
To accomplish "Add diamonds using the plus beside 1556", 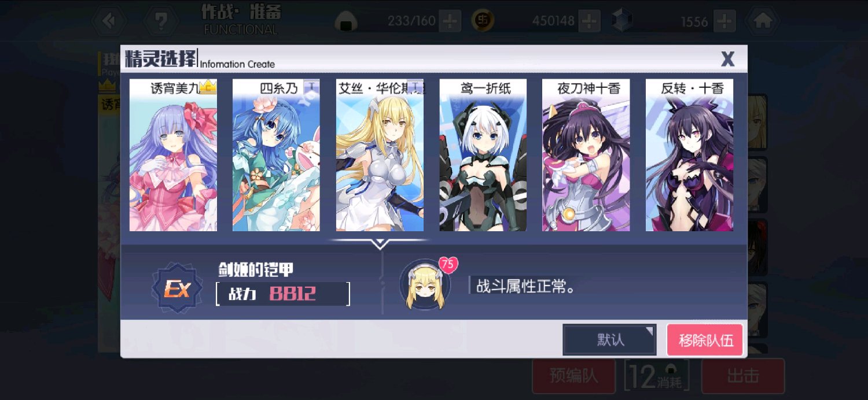I will (x=724, y=21).
